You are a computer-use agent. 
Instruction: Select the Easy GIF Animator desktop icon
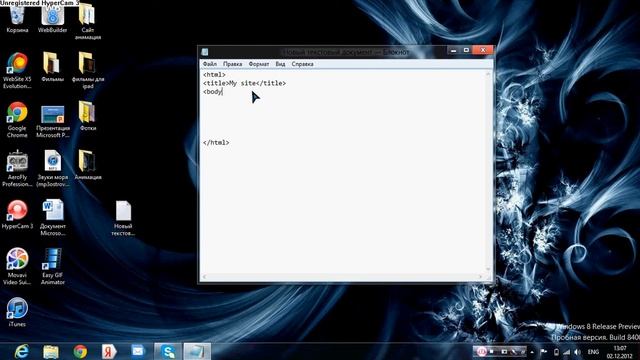tap(52, 266)
